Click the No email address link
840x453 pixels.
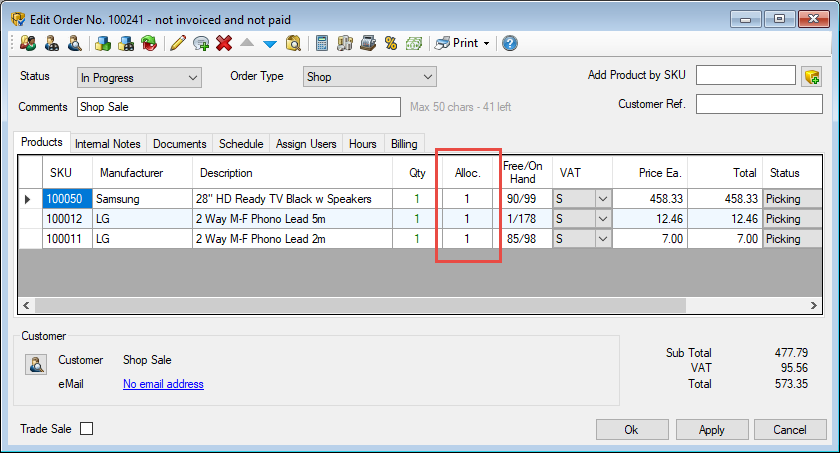tap(163, 384)
